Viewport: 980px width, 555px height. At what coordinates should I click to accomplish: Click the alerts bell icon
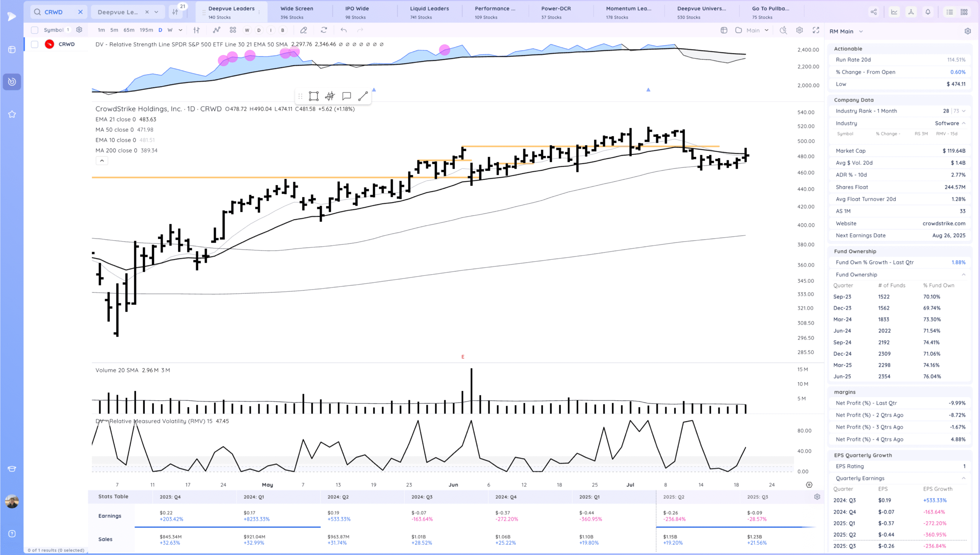[x=928, y=12]
